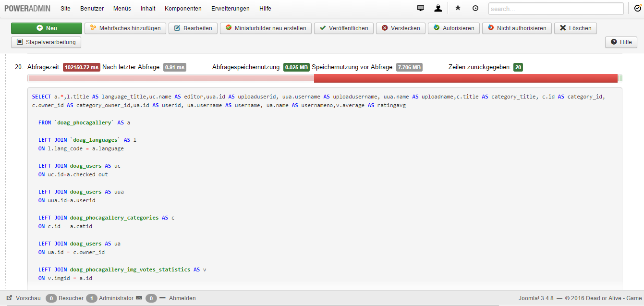Click the clock history icon

[x=475, y=8]
